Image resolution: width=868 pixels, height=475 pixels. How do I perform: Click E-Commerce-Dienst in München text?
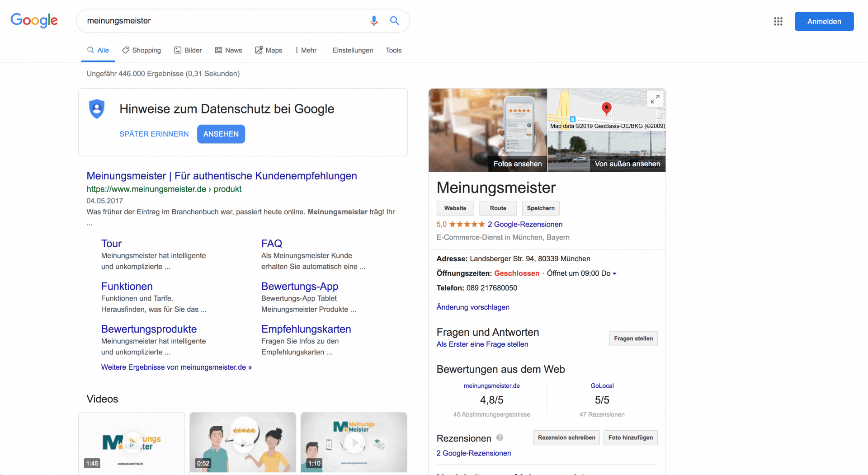tap(503, 237)
